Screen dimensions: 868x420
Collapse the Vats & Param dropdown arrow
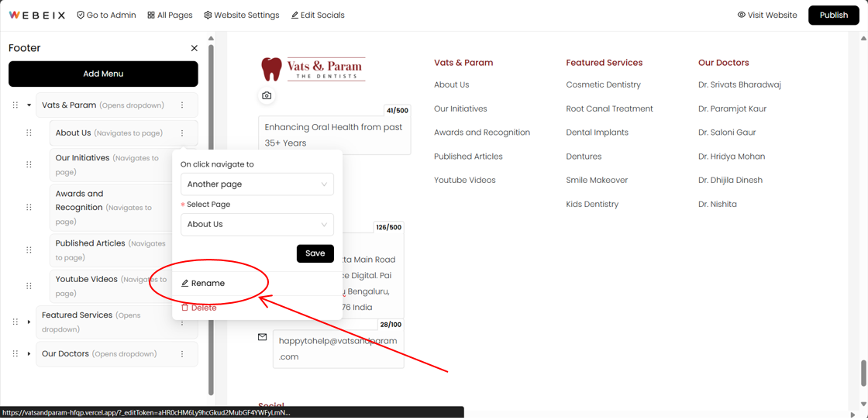click(x=29, y=105)
